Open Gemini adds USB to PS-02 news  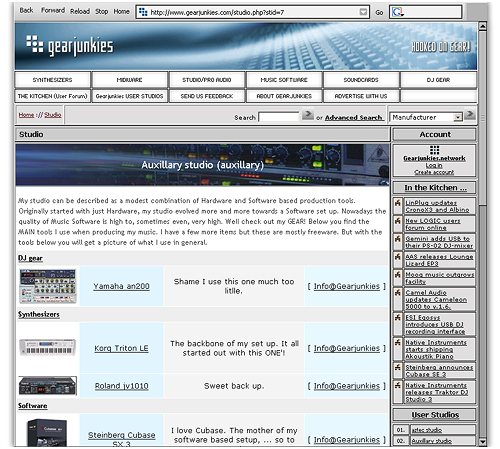pyautogui.click(x=439, y=242)
